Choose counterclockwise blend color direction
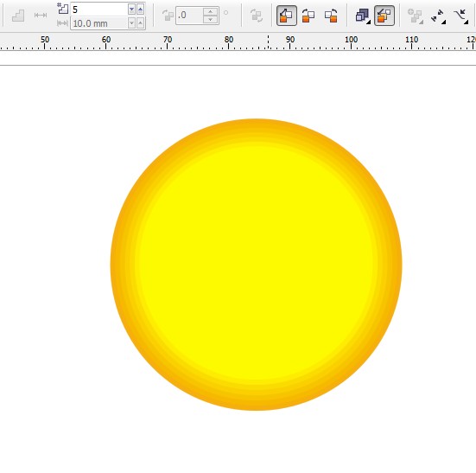Image resolution: width=476 pixels, height=473 pixels. tap(331, 16)
